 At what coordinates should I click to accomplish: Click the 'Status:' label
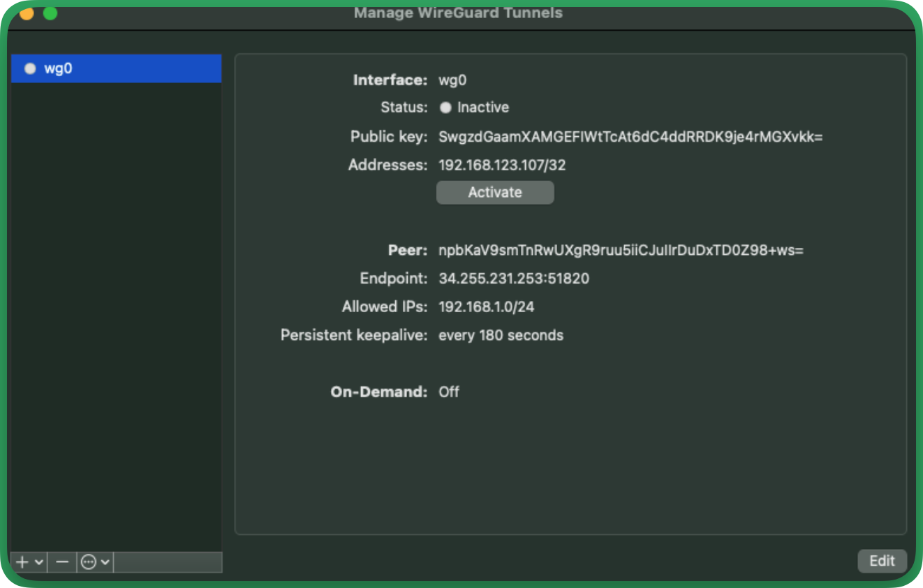coord(404,108)
